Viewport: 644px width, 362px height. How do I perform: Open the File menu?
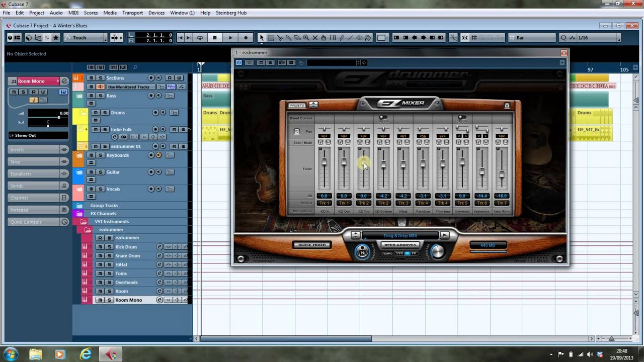(x=7, y=13)
